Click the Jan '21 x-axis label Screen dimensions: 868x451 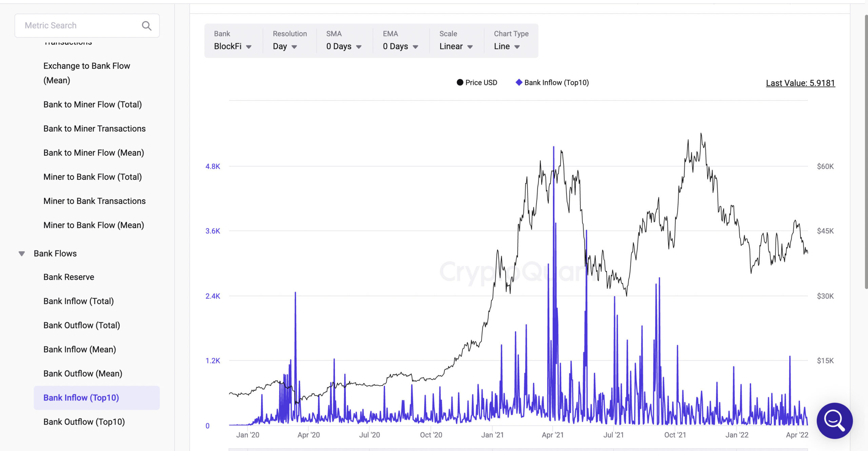(x=492, y=435)
